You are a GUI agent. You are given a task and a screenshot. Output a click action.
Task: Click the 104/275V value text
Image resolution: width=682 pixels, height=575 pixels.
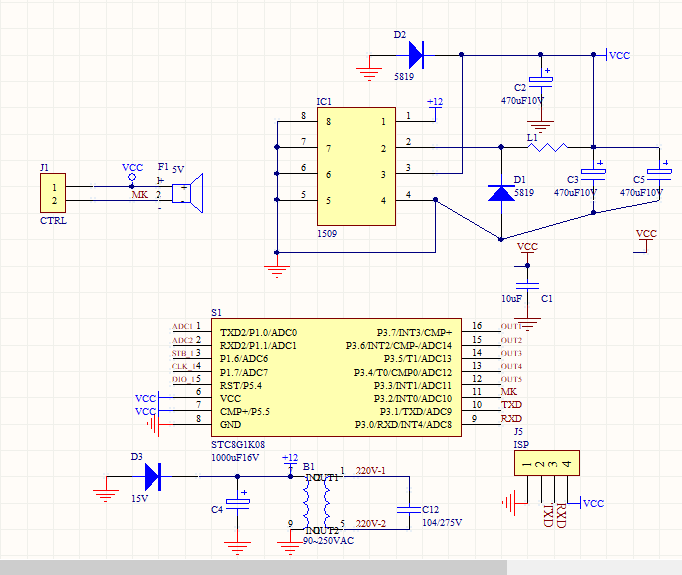click(442, 522)
